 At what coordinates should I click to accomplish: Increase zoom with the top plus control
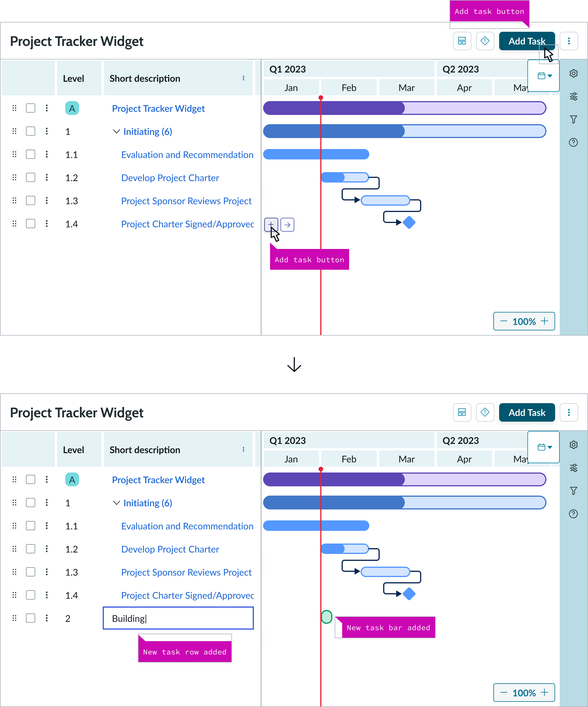click(544, 321)
